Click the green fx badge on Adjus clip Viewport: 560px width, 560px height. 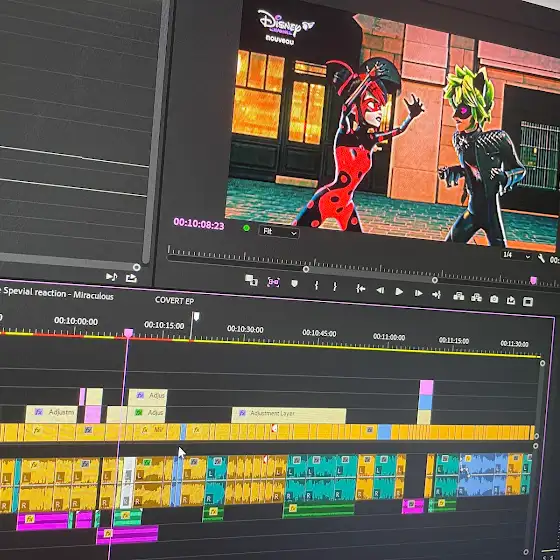tap(139, 412)
